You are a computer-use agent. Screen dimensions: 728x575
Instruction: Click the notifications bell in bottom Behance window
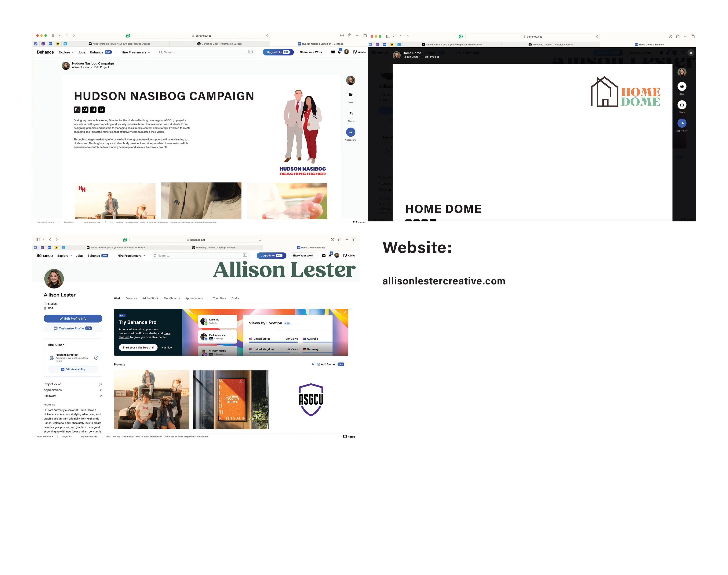[x=330, y=255]
